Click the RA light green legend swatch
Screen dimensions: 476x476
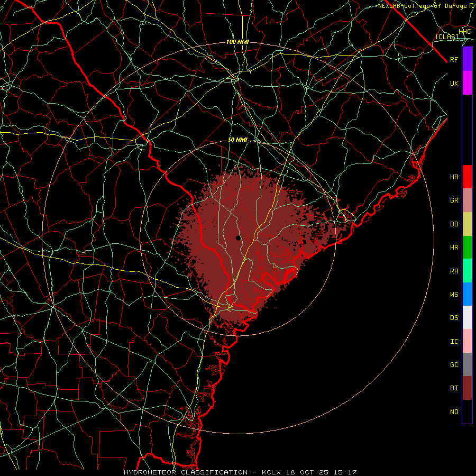tap(467, 271)
